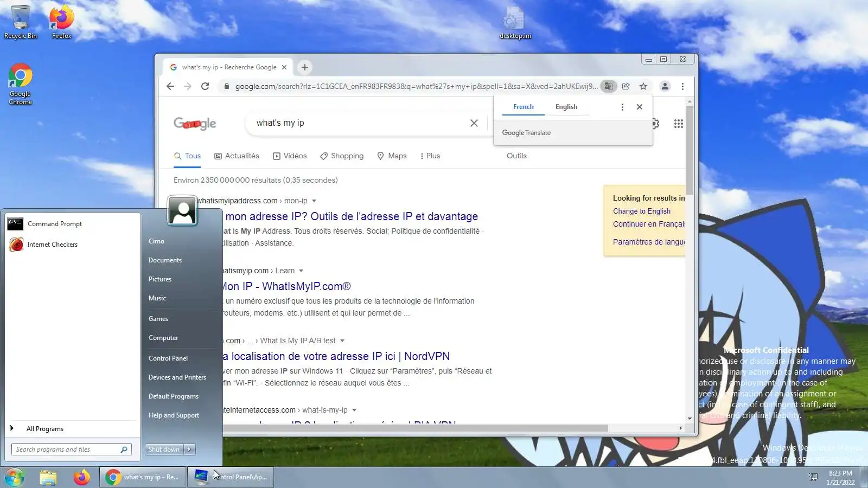Image resolution: width=868 pixels, height=488 pixels.
Task: Select English tab in Translate popup
Action: 566,107
